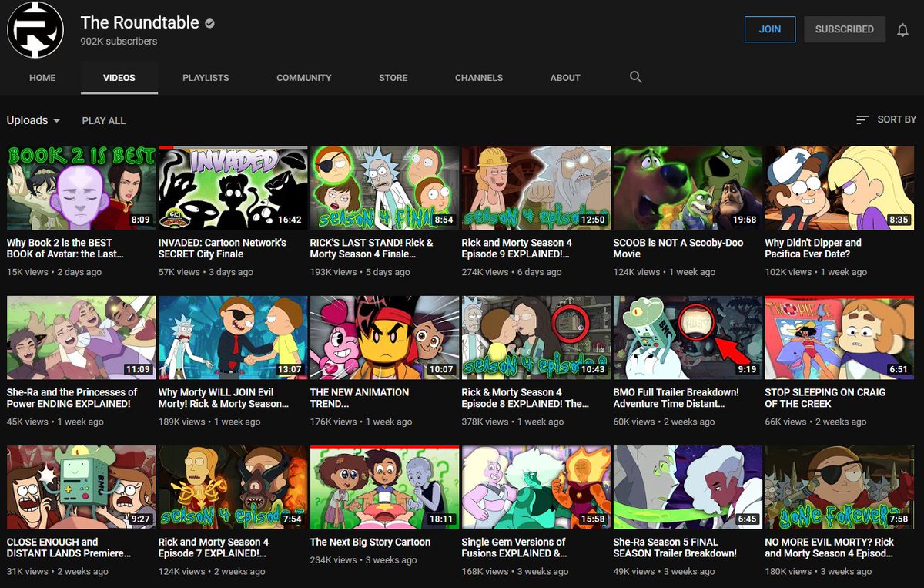Click title 'She-Ra and the Princesses of Power ENDING'
The image size is (924, 588).
click(x=72, y=398)
